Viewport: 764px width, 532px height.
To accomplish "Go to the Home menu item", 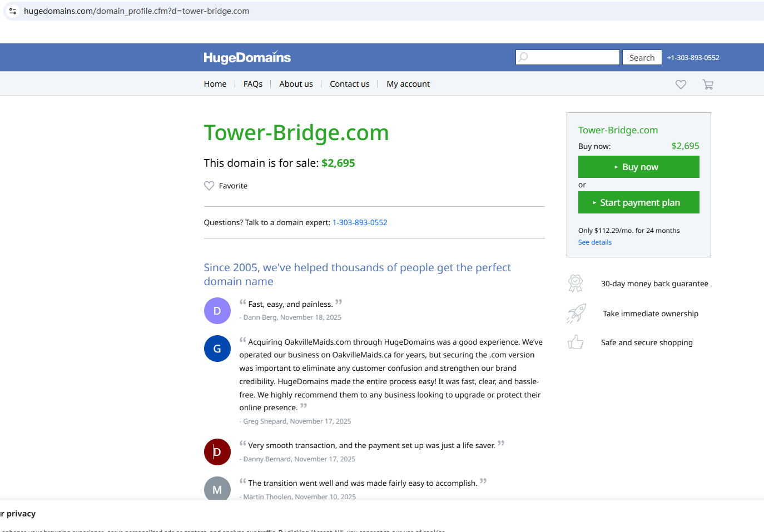I will pyautogui.click(x=215, y=84).
